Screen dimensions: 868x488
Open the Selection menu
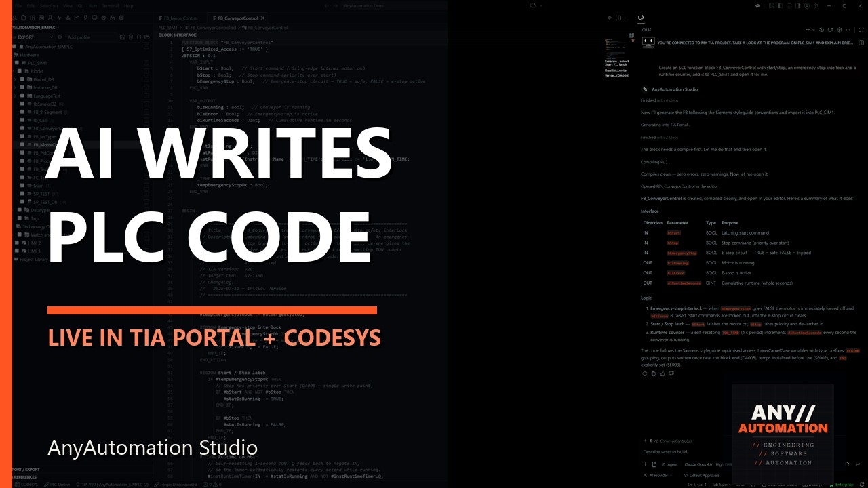click(x=48, y=5)
